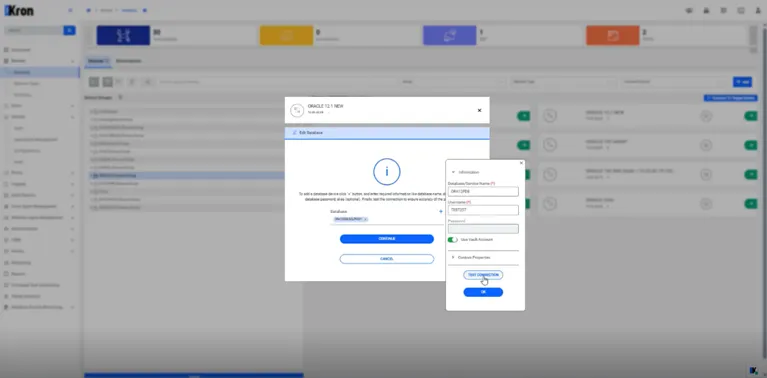Screen dimensions: 767x378
Task: Click device icon on background ORACLE 12.1 NEW card
Action: click(550, 115)
